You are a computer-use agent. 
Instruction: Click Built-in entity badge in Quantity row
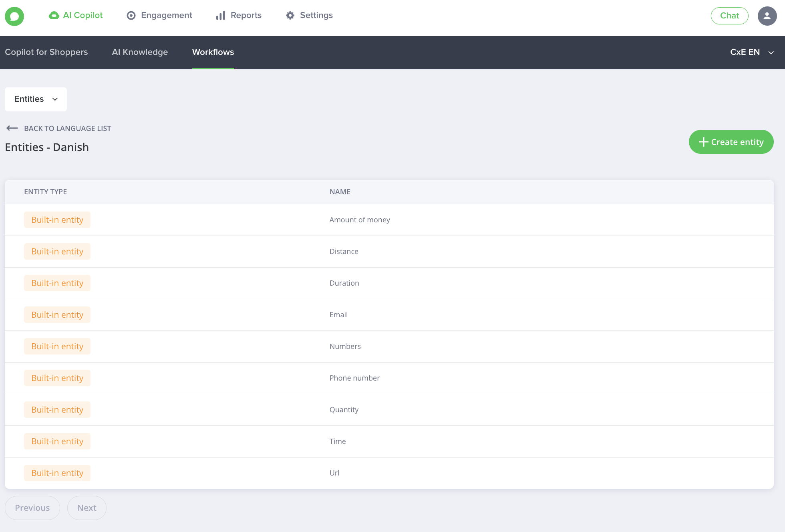tap(57, 410)
